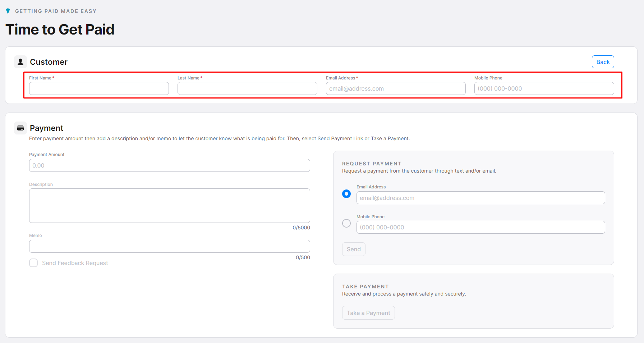Image resolution: width=644 pixels, height=343 pixels.
Task: Click the Request Payment email address field
Action: pos(480,198)
